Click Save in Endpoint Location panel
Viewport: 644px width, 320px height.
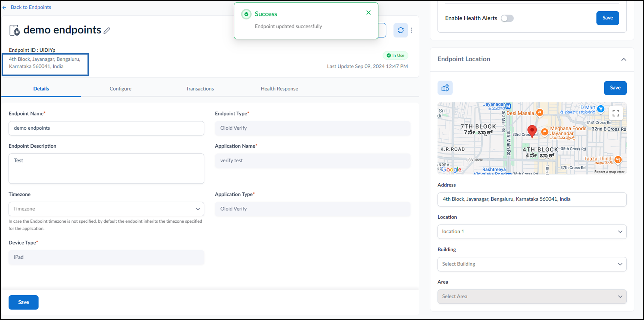point(615,88)
